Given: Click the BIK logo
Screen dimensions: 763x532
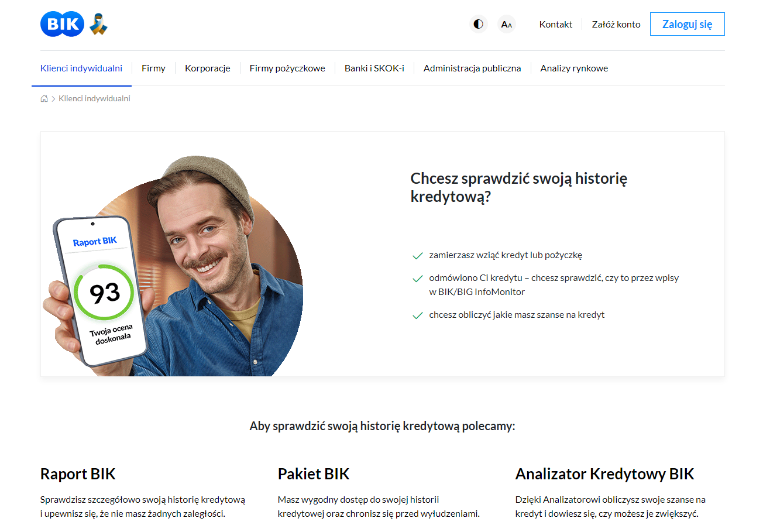Looking at the screenshot, I should click(63, 24).
